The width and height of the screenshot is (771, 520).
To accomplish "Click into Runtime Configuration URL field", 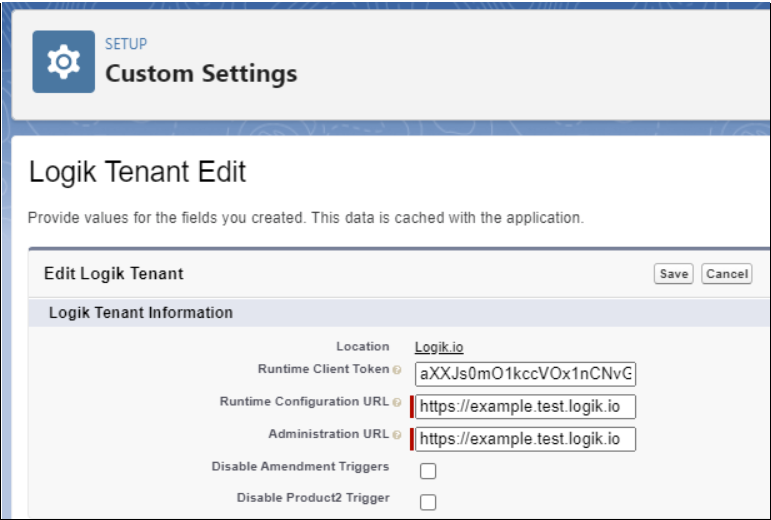I will [525, 406].
